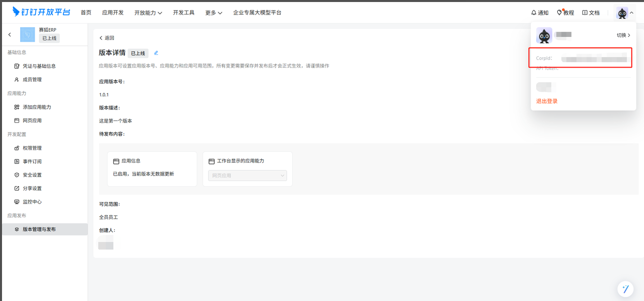Click the 版本管理与发布 layers icon
The image size is (644, 301).
[17, 229]
